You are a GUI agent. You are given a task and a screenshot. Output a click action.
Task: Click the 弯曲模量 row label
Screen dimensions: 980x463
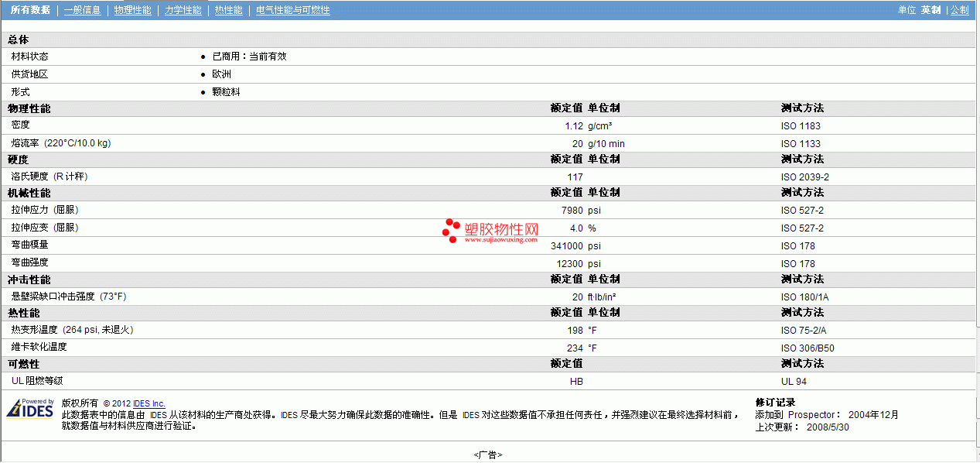point(29,245)
